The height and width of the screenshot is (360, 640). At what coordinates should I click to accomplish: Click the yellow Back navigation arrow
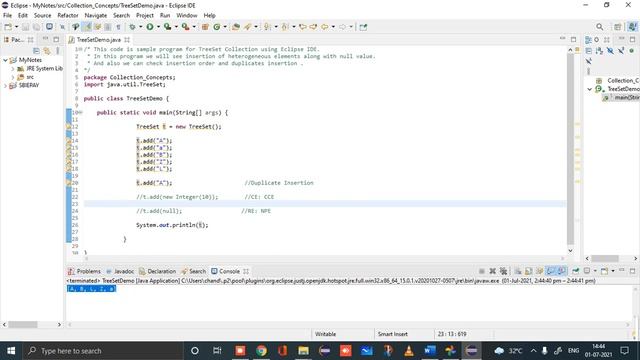(324, 27)
